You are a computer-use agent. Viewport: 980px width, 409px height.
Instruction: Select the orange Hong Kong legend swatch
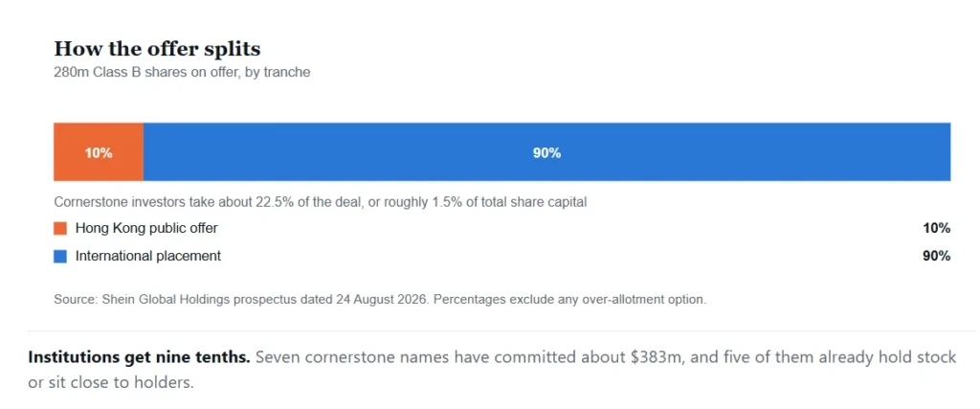point(60,229)
